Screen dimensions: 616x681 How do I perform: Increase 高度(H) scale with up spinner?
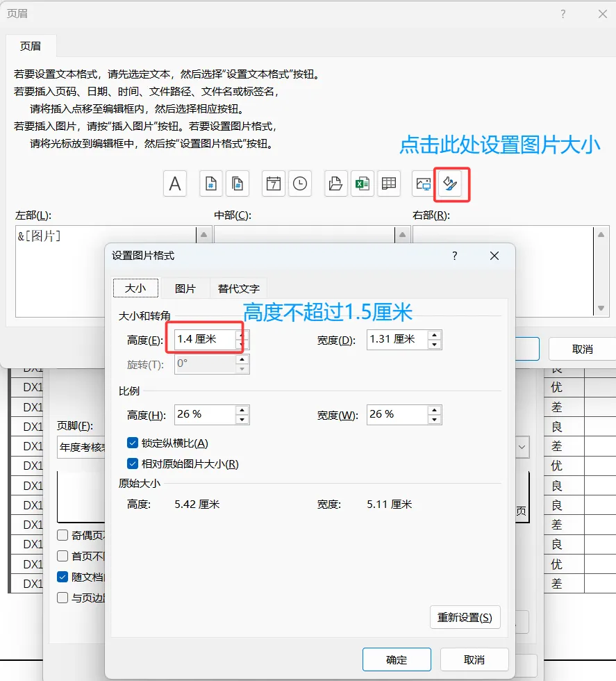click(x=242, y=410)
